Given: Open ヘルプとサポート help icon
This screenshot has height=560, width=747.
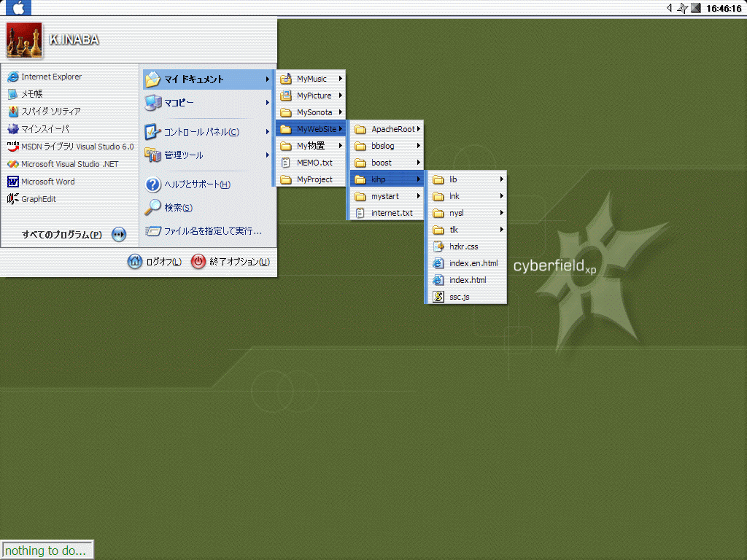Looking at the screenshot, I should tap(153, 184).
